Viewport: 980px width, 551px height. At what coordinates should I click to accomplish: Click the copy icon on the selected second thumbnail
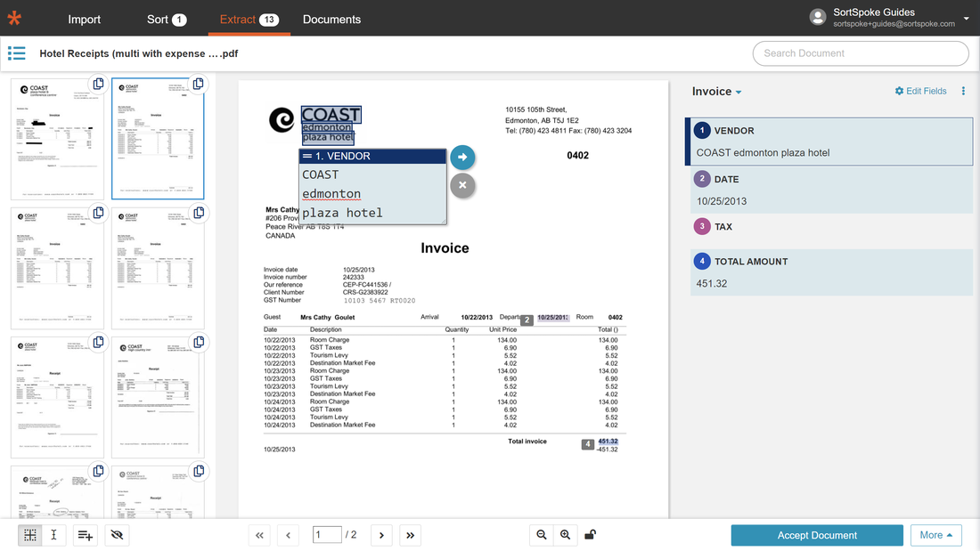(x=198, y=84)
